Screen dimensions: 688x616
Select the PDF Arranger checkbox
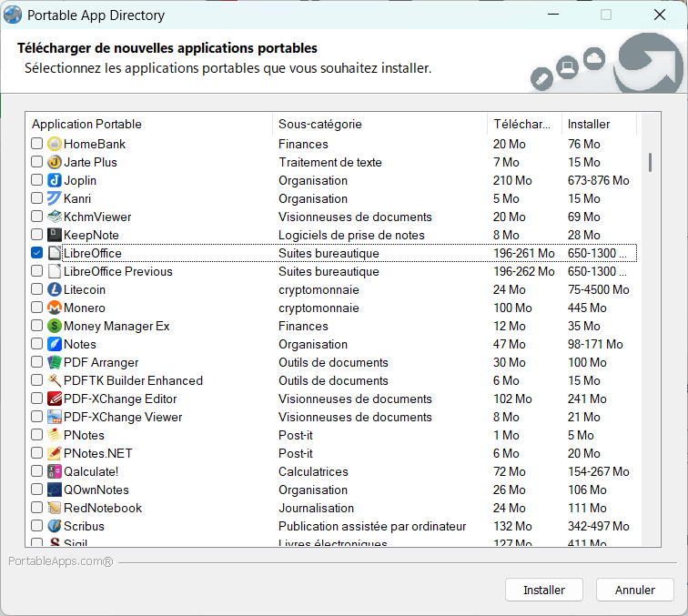36,362
